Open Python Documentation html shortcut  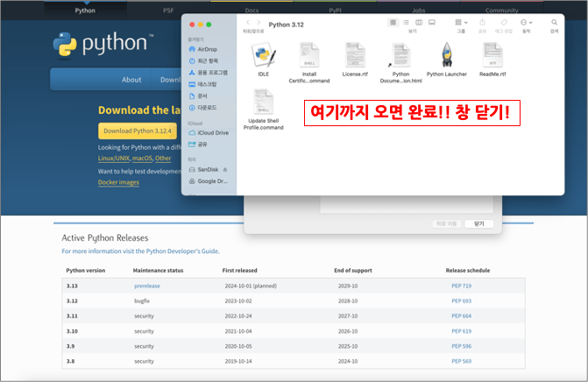tap(400, 55)
